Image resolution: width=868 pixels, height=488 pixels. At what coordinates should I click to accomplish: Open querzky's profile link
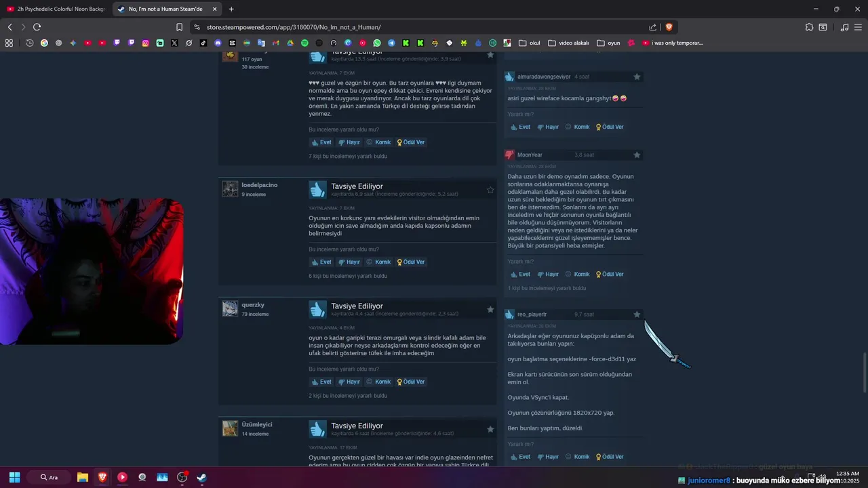(253, 305)
